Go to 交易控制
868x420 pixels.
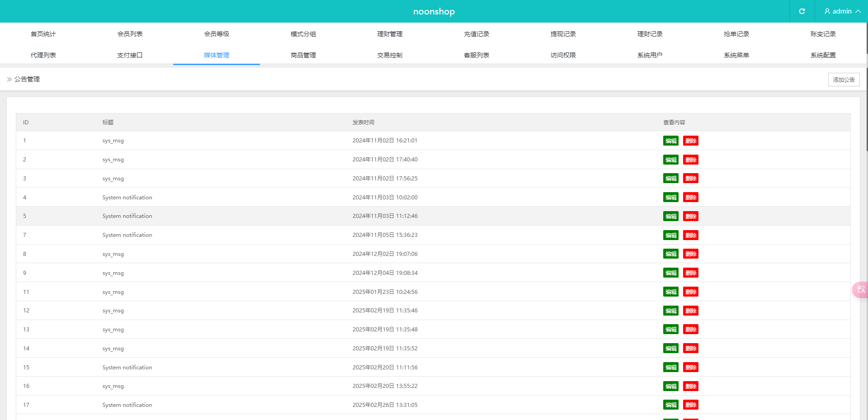tap(390, 55)
